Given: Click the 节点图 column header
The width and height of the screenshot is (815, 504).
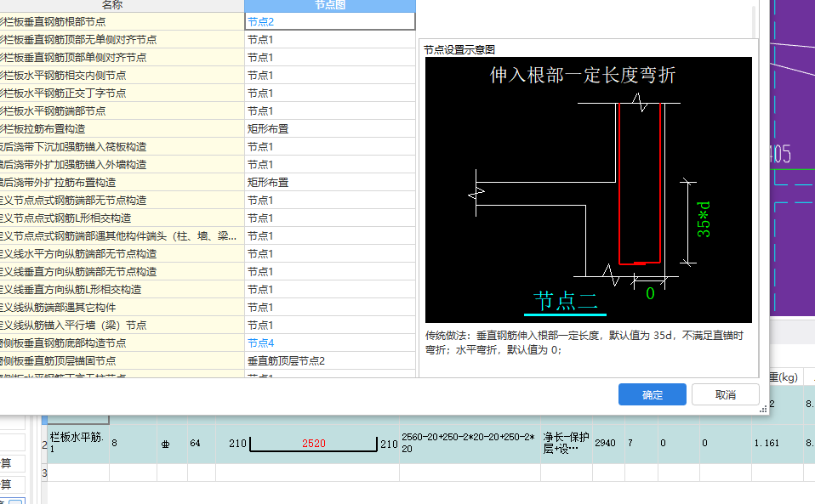Looking at the screenshot, I should pos(329,5).
